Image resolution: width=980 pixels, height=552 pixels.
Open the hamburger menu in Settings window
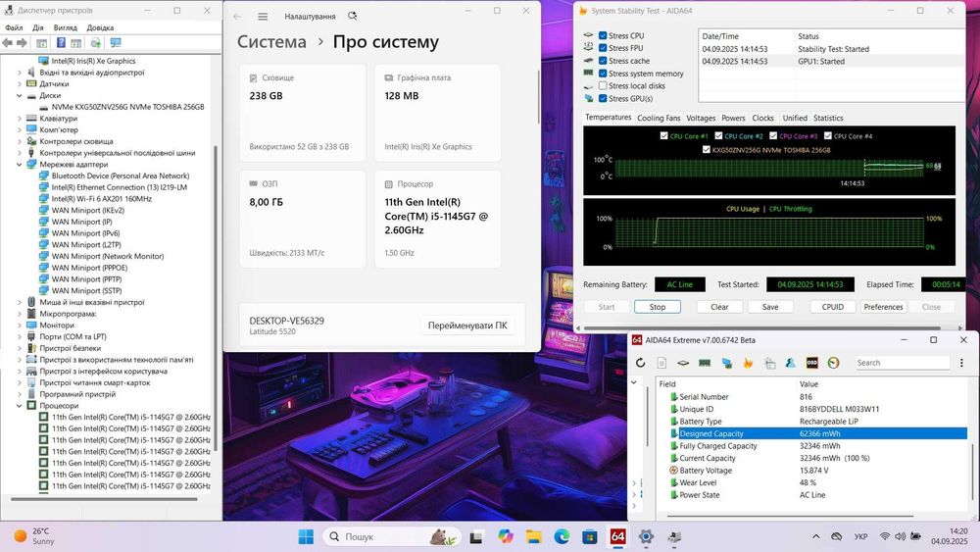coord(263,17)
